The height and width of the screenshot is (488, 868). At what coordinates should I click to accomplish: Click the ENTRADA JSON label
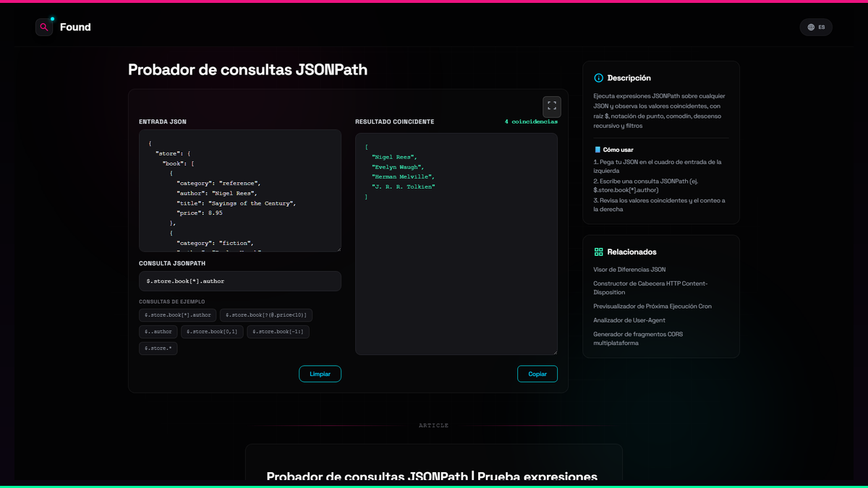tap(163, 121)
